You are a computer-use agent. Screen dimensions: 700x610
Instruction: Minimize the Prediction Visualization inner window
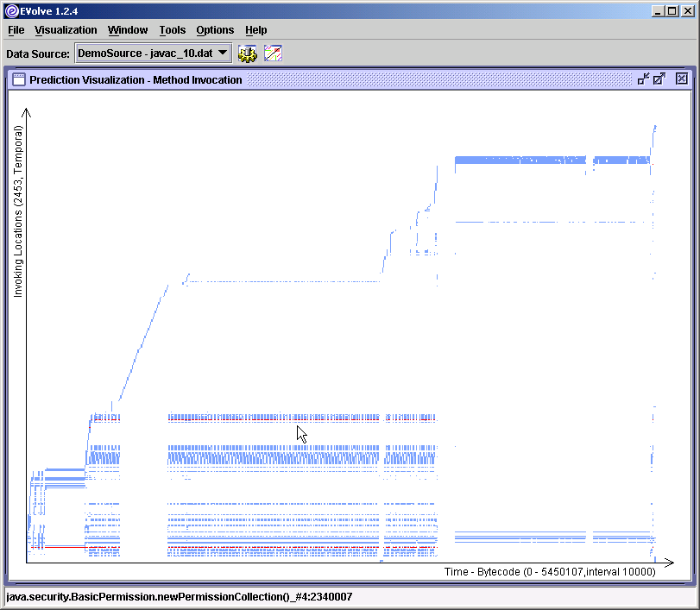pos(643,79)
